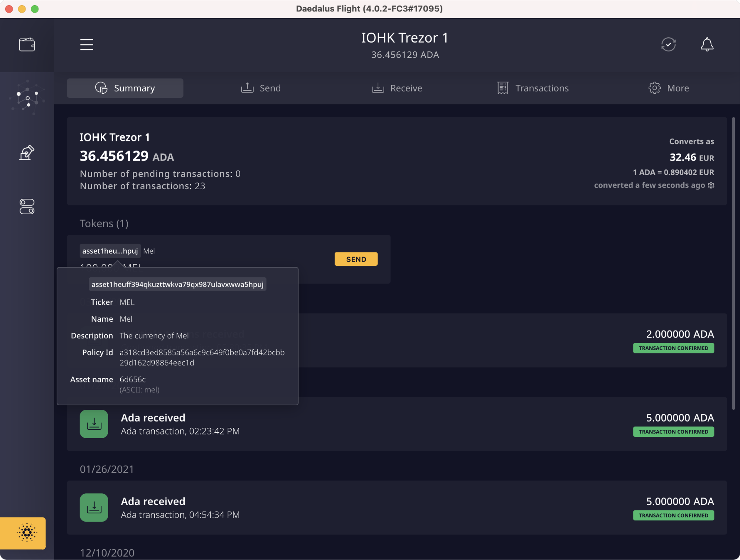Viewport: 740px width, 560px height.
Task: Open the More tab
Action: tap(669, 88)
